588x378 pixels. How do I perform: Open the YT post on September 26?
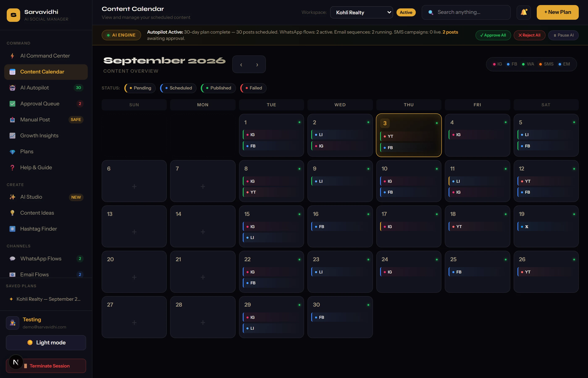(x=546, y=272)
